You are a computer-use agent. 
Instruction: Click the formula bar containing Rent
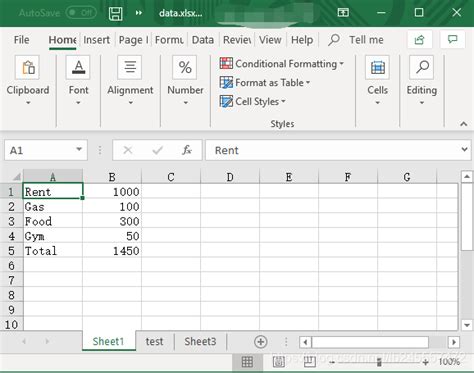333,150
